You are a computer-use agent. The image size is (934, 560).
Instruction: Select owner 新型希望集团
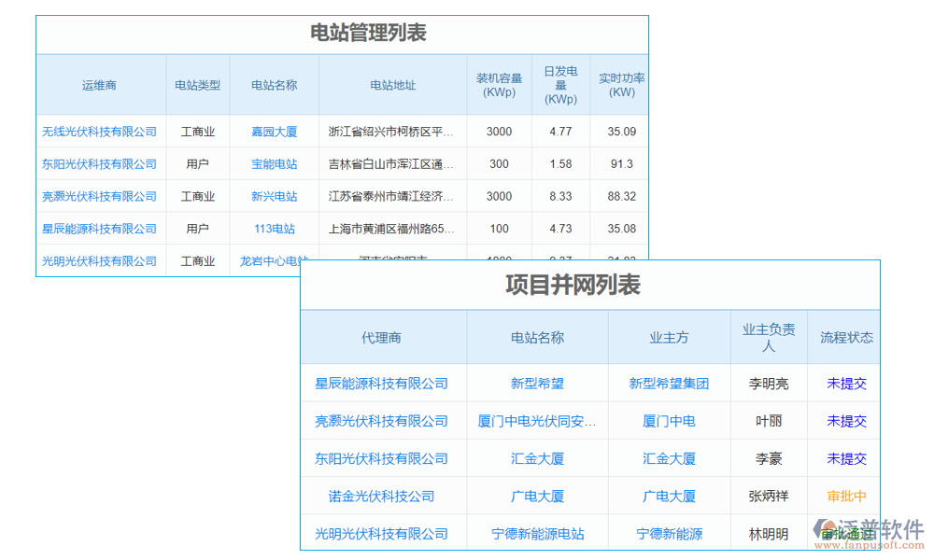(x=668, y=383)
